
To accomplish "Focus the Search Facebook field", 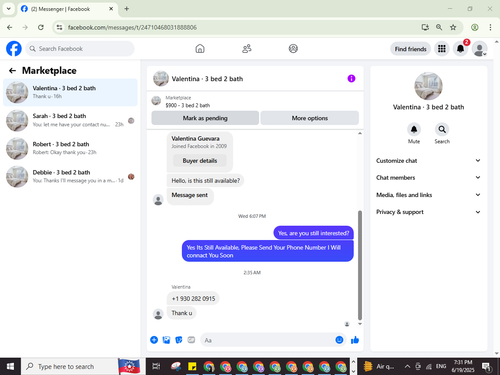I will pyautogui.click(x=80, y=49).
